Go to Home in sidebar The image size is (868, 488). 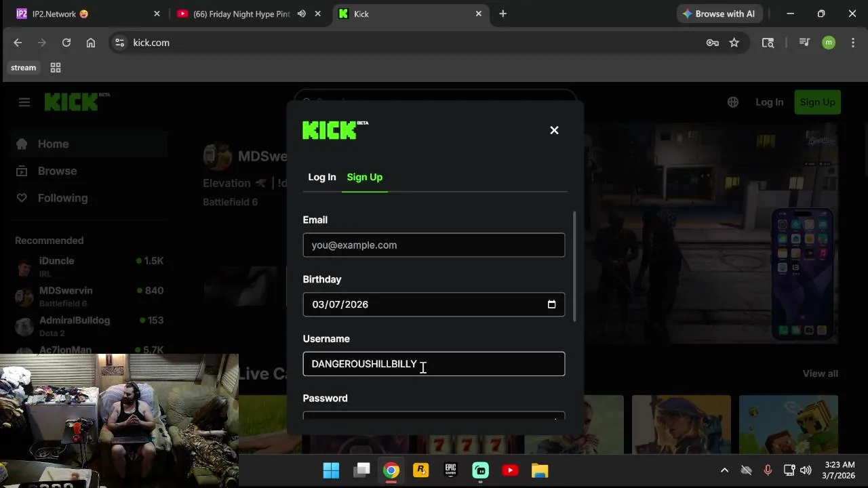coord(88,144)
